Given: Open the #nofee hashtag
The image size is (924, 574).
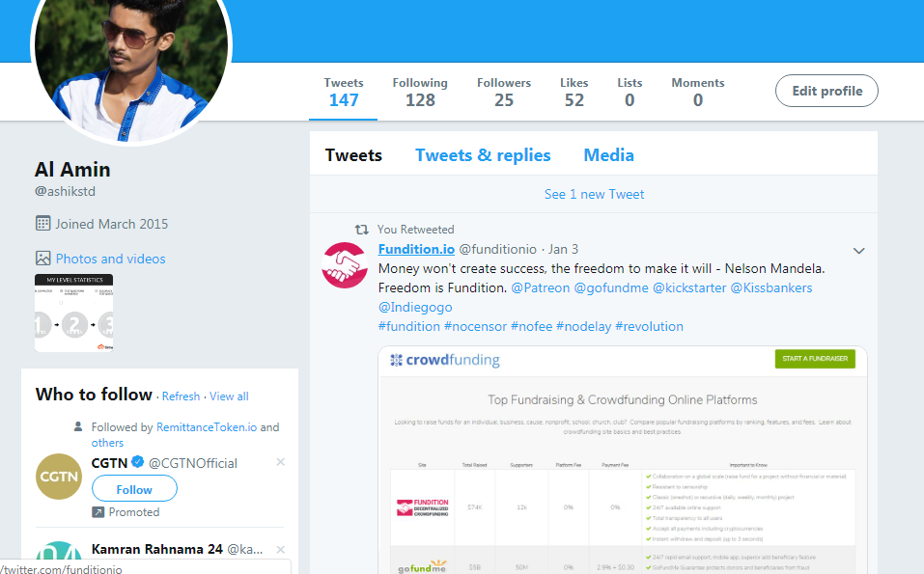Looking at the screenshot, I should pos(532,327).
